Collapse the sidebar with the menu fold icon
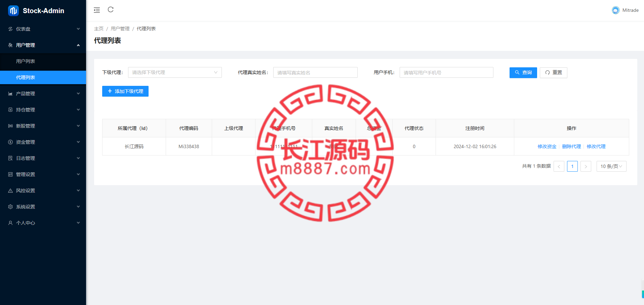 pyautogui.click(x=97, y=10)
